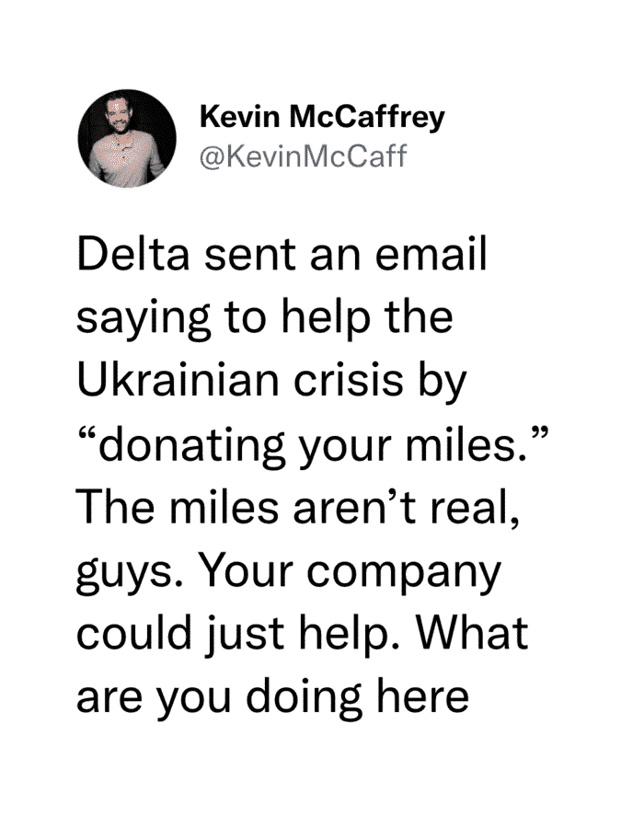
Task: Select the word "email" in the tweet
Action: (431, 255)
